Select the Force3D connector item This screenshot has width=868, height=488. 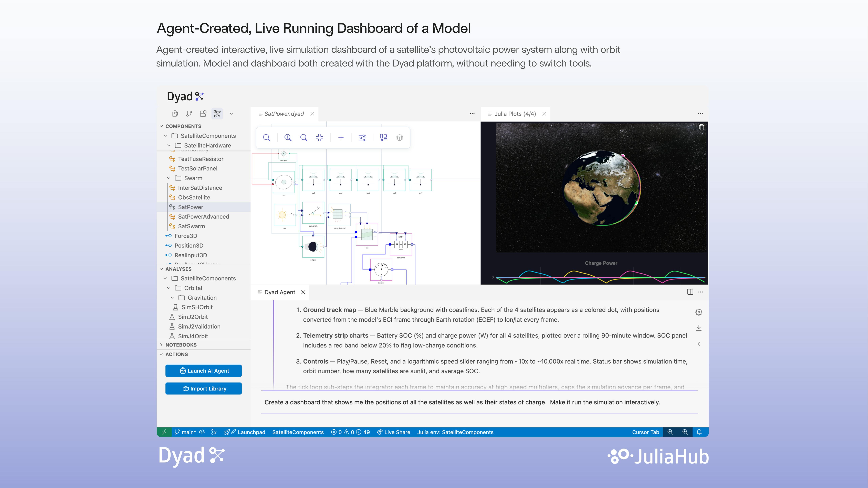[186, 236]
